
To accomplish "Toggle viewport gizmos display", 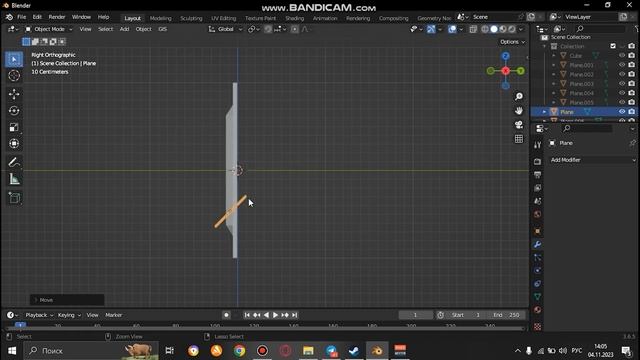I will point(431,29).
